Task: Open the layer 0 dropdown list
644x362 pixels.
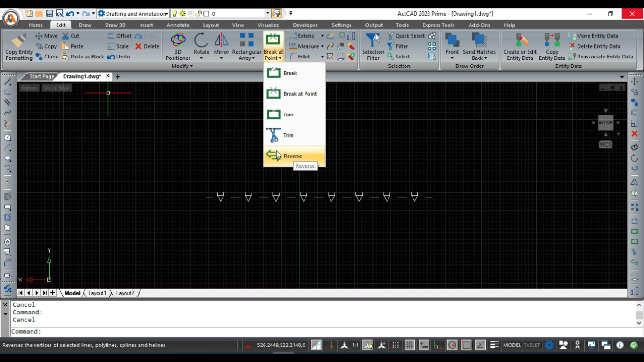Action: pyautogui.click(x=268, y=14)
